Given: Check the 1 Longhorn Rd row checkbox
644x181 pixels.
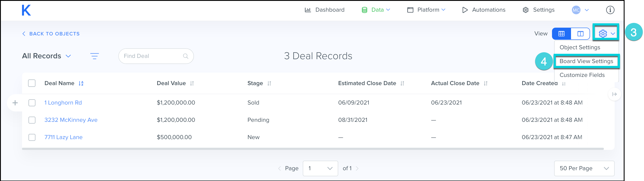Looking at the screenshot, I should coord(32,103).
